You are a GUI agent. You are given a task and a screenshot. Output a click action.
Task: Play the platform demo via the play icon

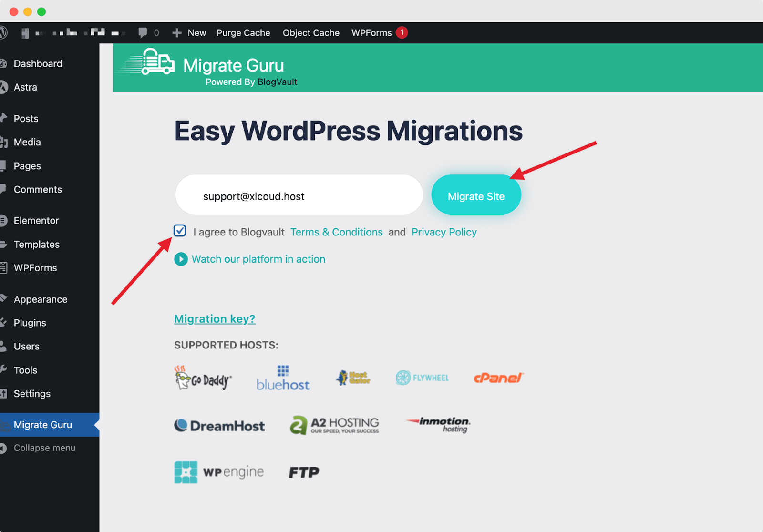click(x=181, y=259)
